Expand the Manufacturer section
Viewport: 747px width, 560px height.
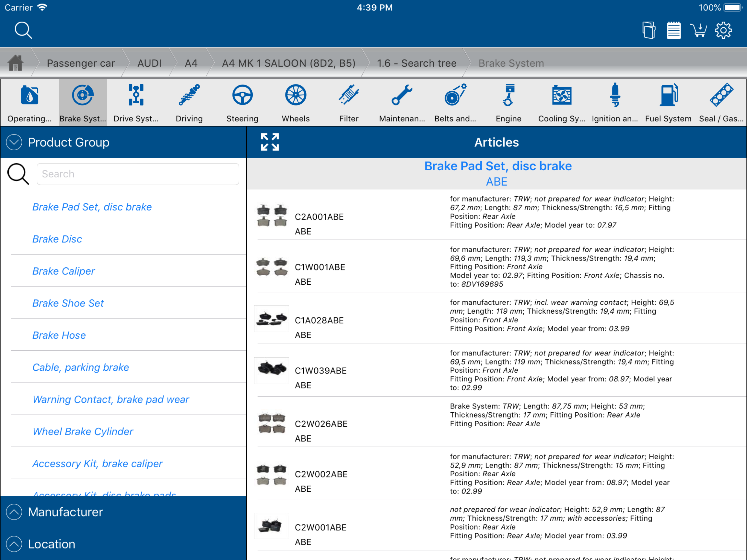(14, 512)
